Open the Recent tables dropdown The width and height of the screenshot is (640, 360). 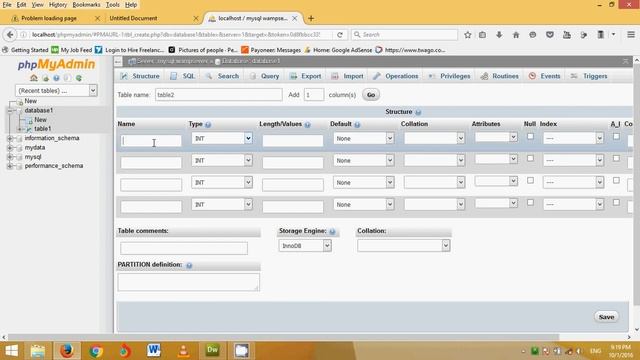coord(56,91)
